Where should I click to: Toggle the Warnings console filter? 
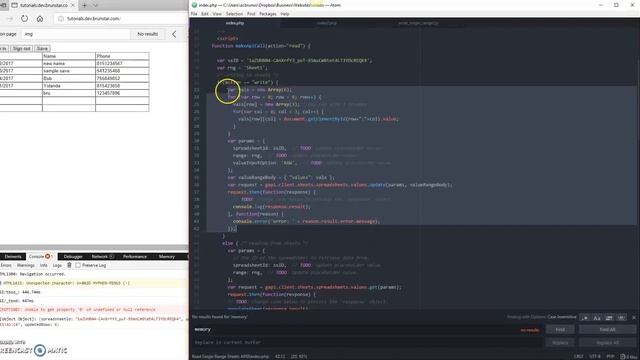[x=25, y=265]
